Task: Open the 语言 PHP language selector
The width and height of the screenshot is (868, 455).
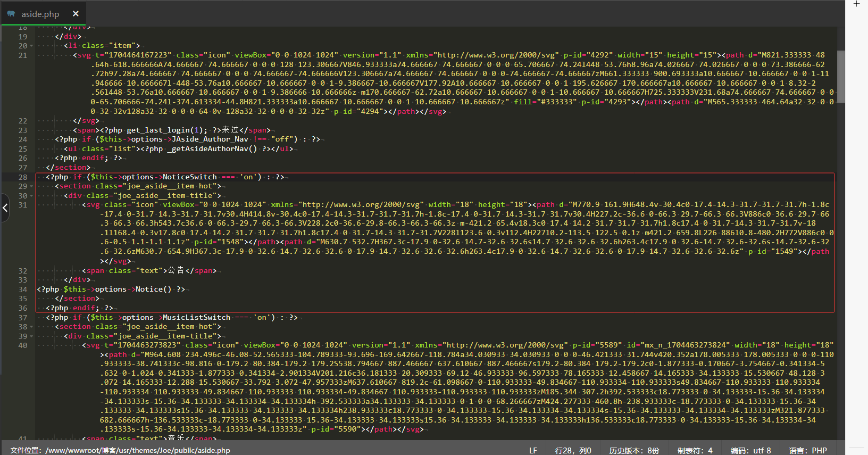Action: pos(807,450)
